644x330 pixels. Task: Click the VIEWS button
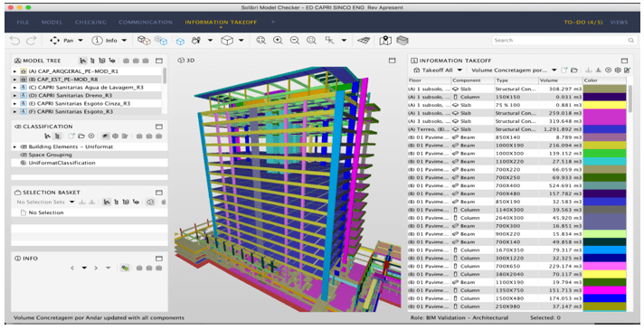[619, 23]
